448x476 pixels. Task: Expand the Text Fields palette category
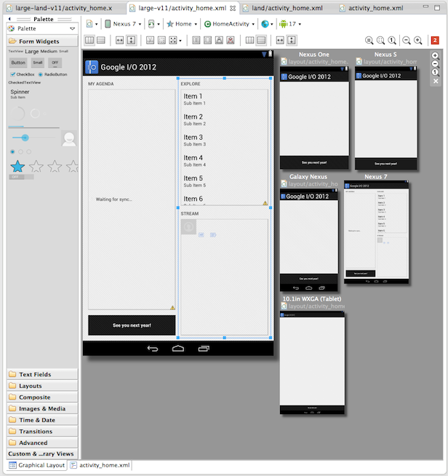click(35, 374)
